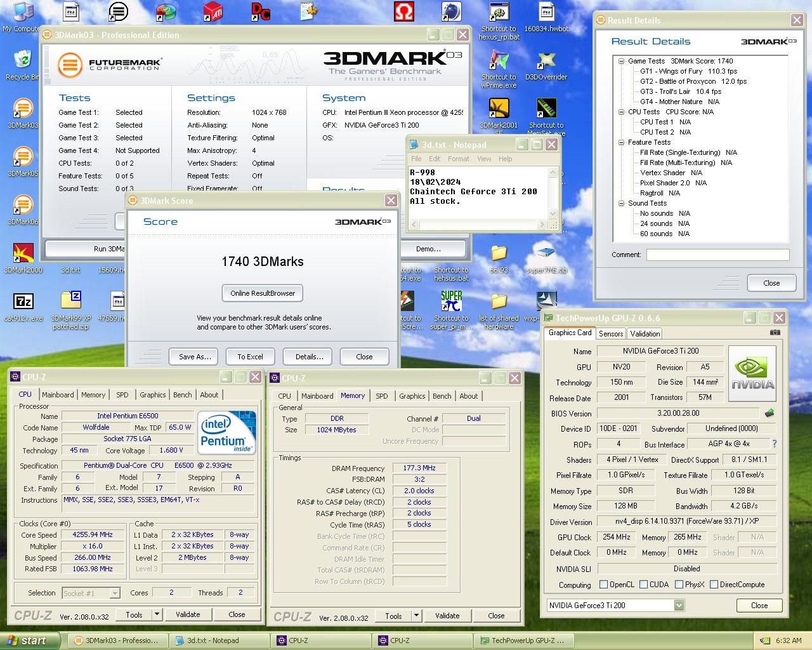Screen dimensions: 812x650
Task: Click the Comment input field in Result Details
Action: pyautogui.click(x=718, y=255)
